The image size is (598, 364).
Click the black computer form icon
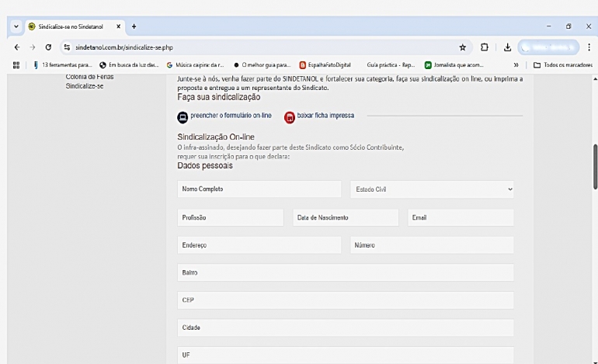point(183,117)
